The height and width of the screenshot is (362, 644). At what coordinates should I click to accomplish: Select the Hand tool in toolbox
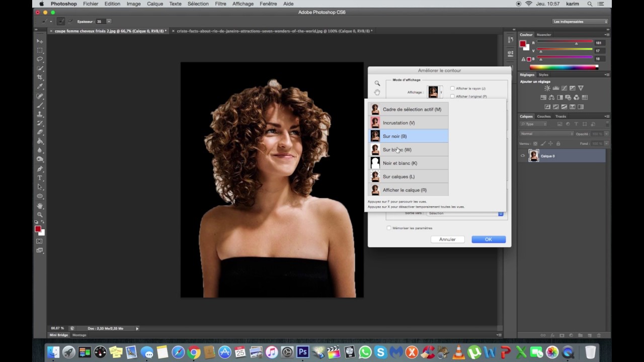(40, 206)
